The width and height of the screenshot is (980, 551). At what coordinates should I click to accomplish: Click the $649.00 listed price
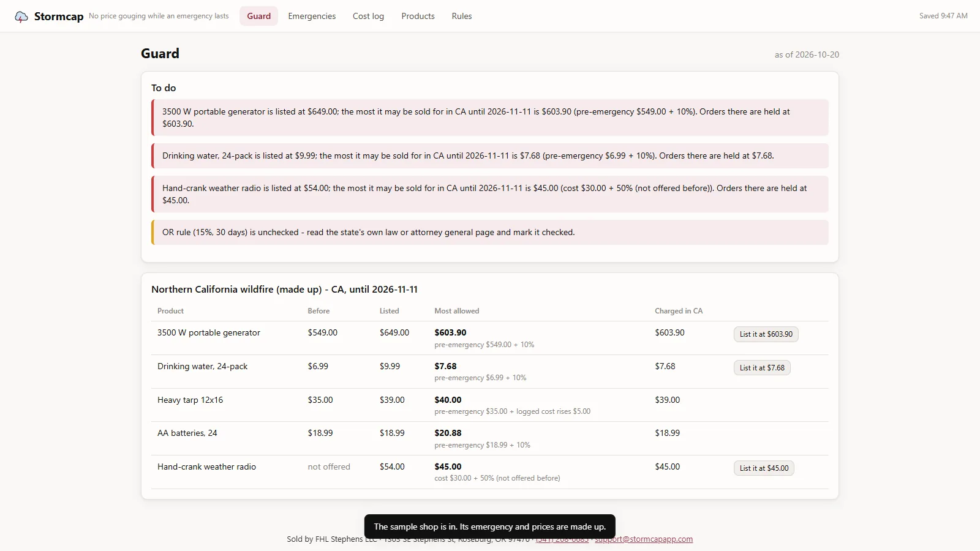tap(394, 332)
